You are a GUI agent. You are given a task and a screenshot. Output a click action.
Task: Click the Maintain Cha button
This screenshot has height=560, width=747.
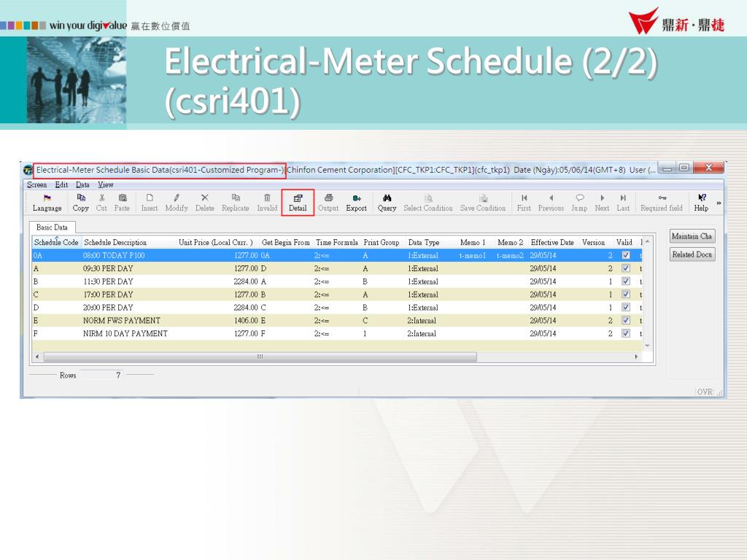click(x=692, y=236)
